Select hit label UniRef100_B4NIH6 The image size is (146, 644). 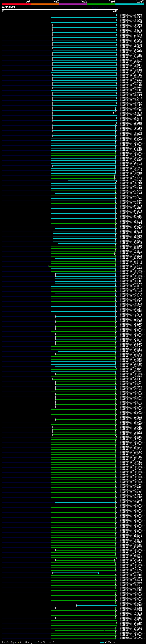131,208
